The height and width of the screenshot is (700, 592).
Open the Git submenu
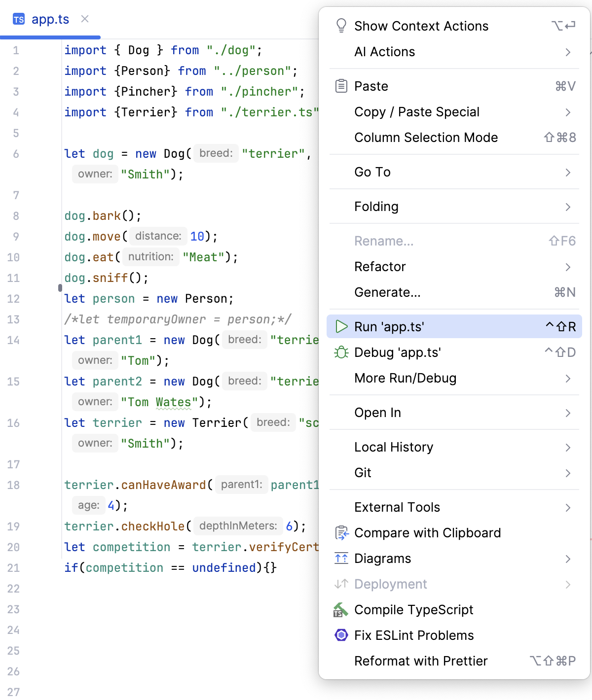[x=363, y=473]
